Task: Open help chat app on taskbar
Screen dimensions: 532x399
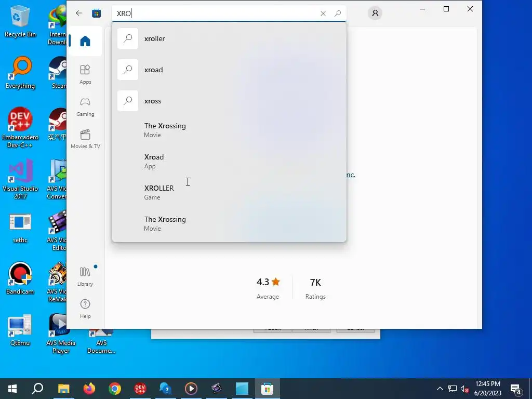Action: [166, 389]
